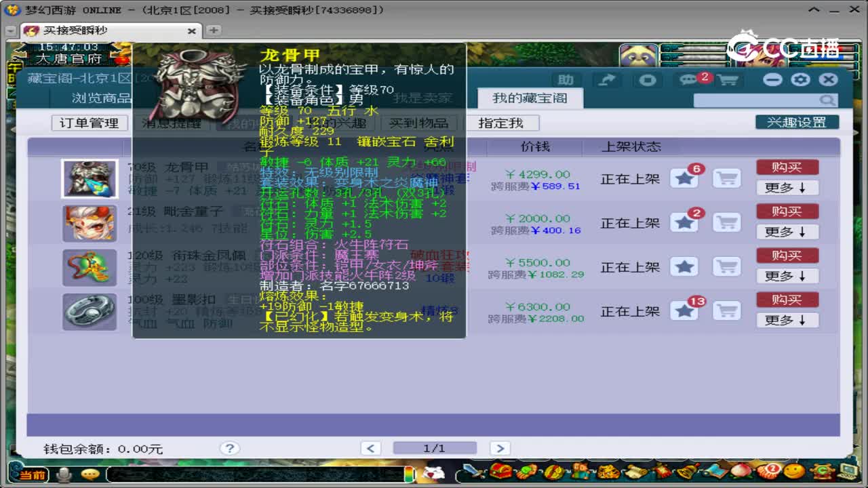The width and height of the screenshot is (868, 488).
Task: Open 毗舍童子 pet thumbnail
Action: [x=90, y=223]
